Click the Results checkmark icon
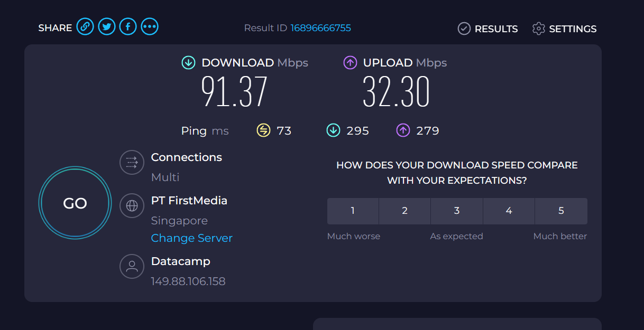Image resolution: width=644 pixels, height=330 pixels. (x=464, y=29)
